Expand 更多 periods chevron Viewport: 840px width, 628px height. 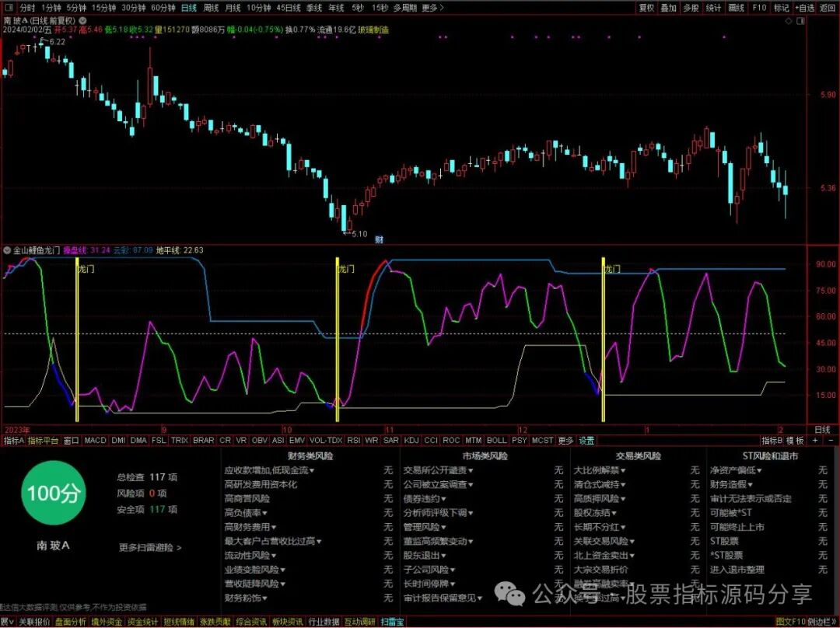tap(433, 8)
